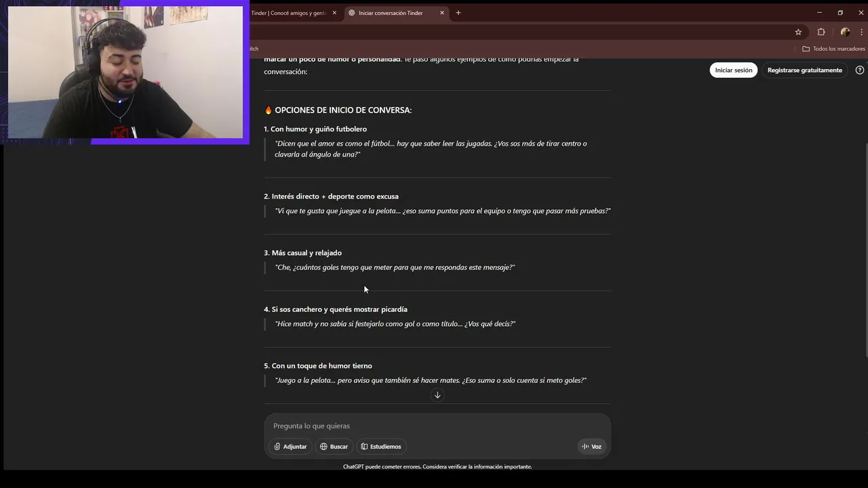Restore down the Chrome window
The height and width of the screenshot is (488, 868).
(840, 13)
